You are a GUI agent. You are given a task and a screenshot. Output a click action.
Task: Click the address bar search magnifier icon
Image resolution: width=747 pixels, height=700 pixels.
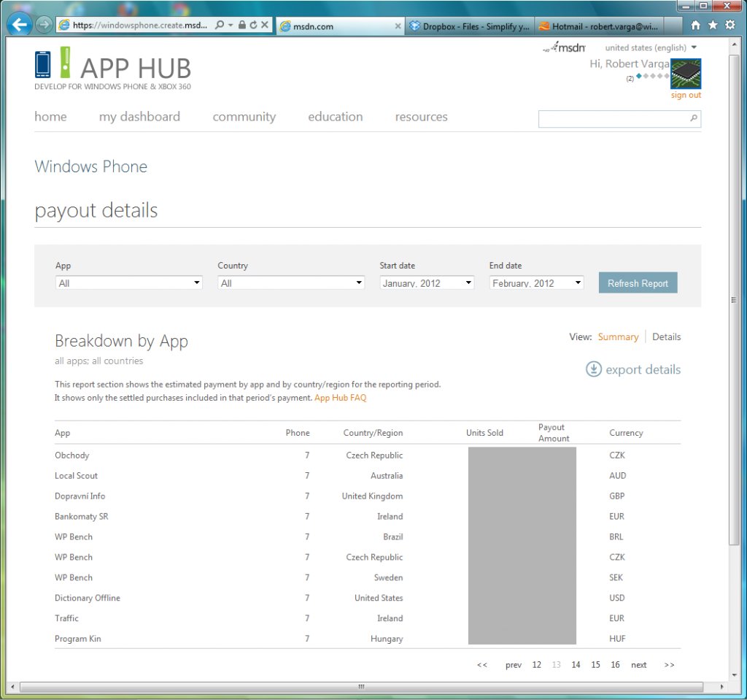tap(219, 25)
